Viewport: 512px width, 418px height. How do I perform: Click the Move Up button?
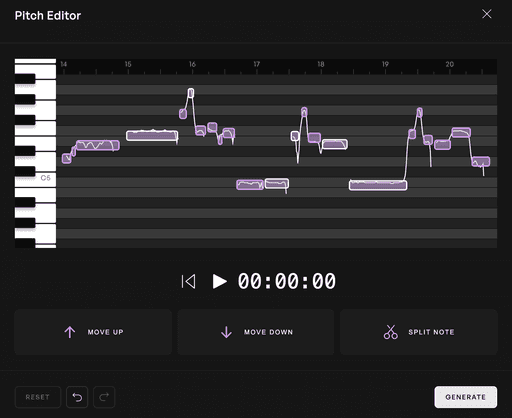pyautogui.click(x=93, y=332)
